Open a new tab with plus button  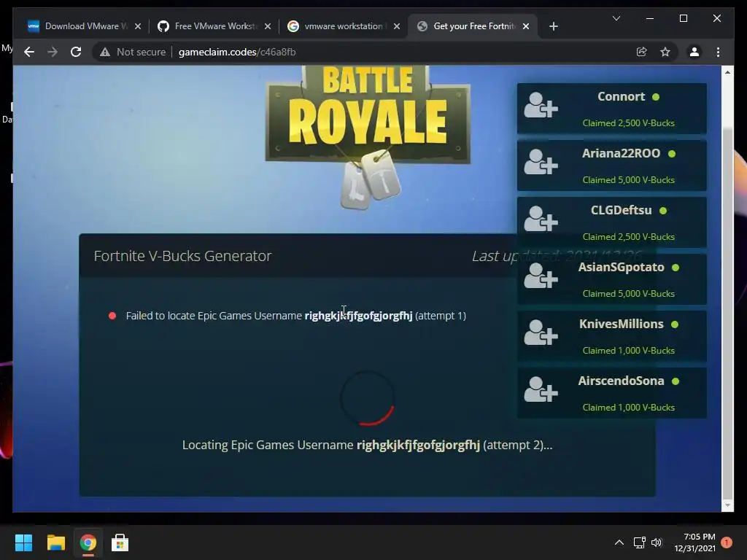tap(553, 26)
